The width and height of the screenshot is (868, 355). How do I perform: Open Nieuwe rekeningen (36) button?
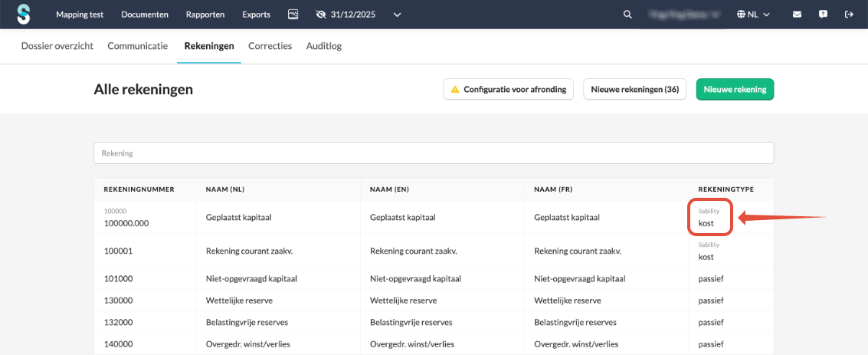(635, 89)
